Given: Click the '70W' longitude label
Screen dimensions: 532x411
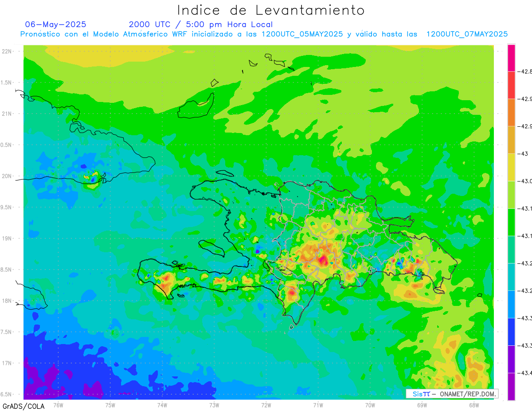Looking at the screenshot, I should click(370, 405).
